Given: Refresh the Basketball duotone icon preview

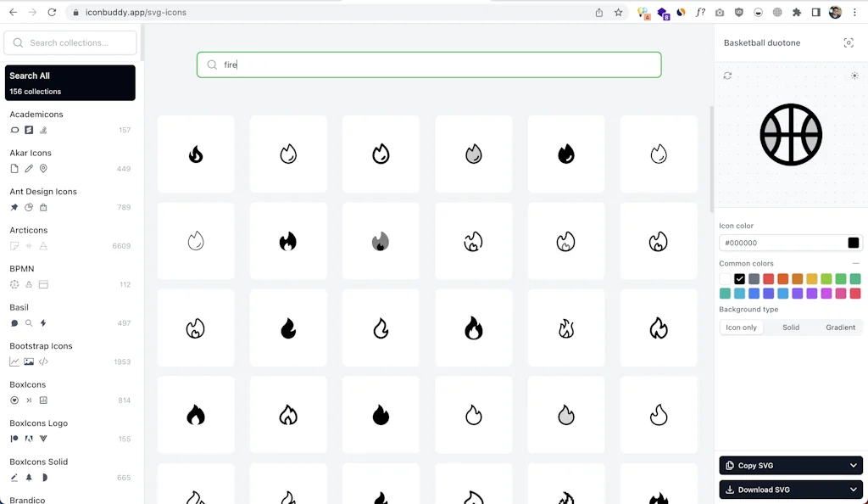Looking at the screenshot, I should pyautogui.click(x=727, y=76).
